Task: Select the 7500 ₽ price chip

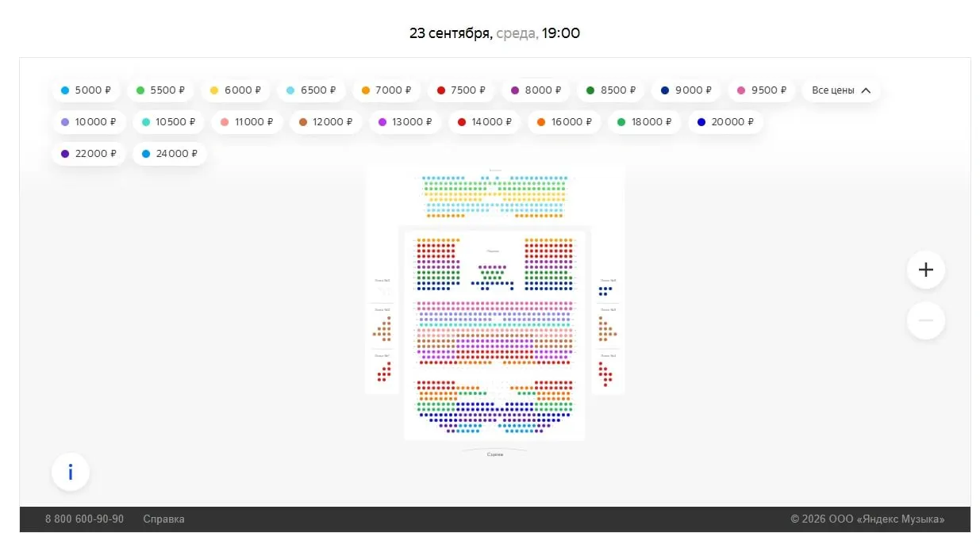Action: [461, 90]
